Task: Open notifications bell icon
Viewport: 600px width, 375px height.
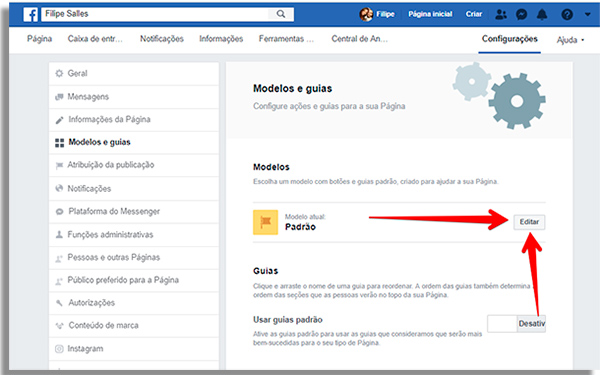Action: tap(542, 15)
